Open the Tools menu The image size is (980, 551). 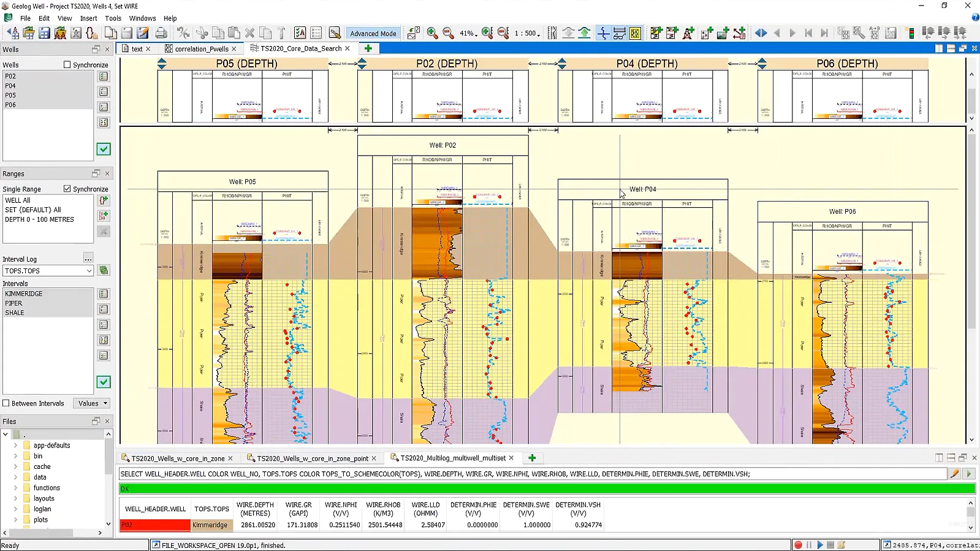click(113, 18)
